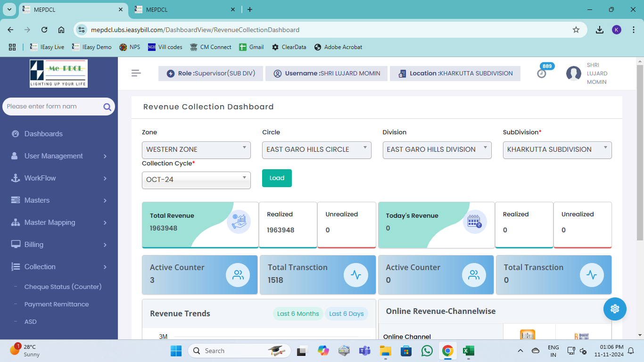Screen dimensions: 644x362
Task: Click the Total Transction pulse icon showing 1518
Action: (355, 275)
